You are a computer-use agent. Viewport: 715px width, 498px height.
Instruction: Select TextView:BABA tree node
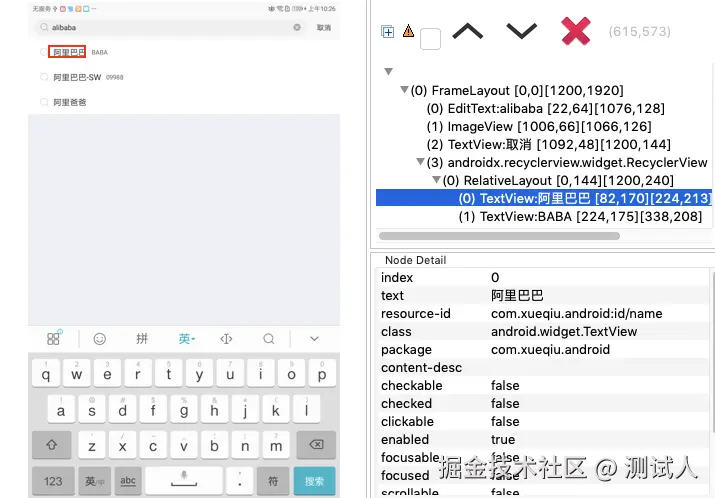580,216
